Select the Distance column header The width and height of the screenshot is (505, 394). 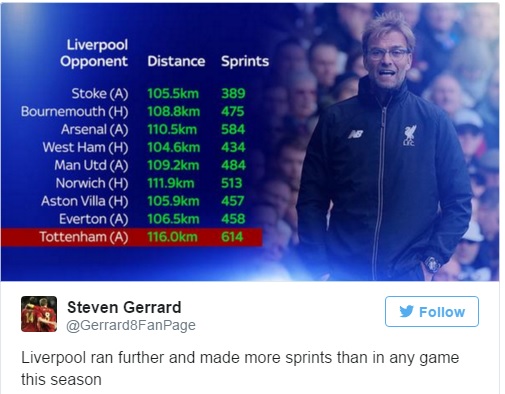(176, 61)
